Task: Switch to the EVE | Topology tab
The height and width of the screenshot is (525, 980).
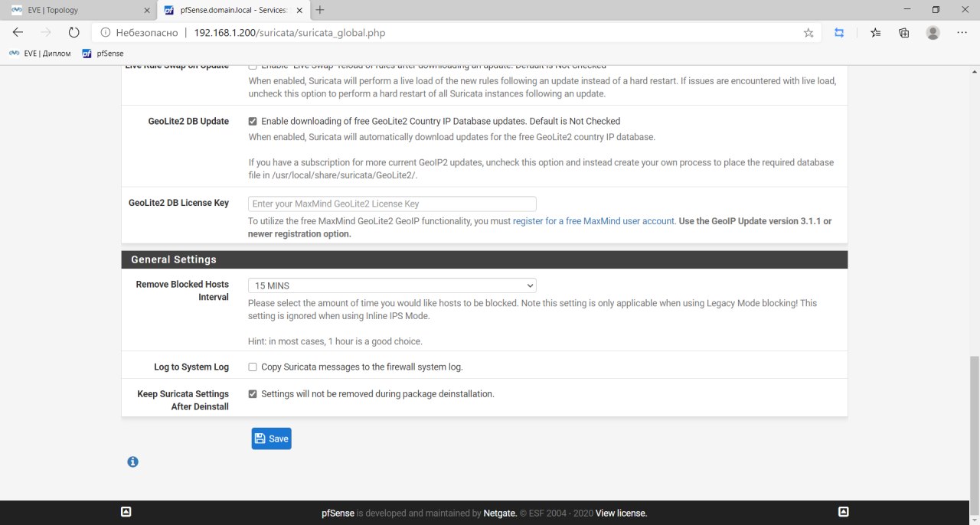Action: [80, 10]
